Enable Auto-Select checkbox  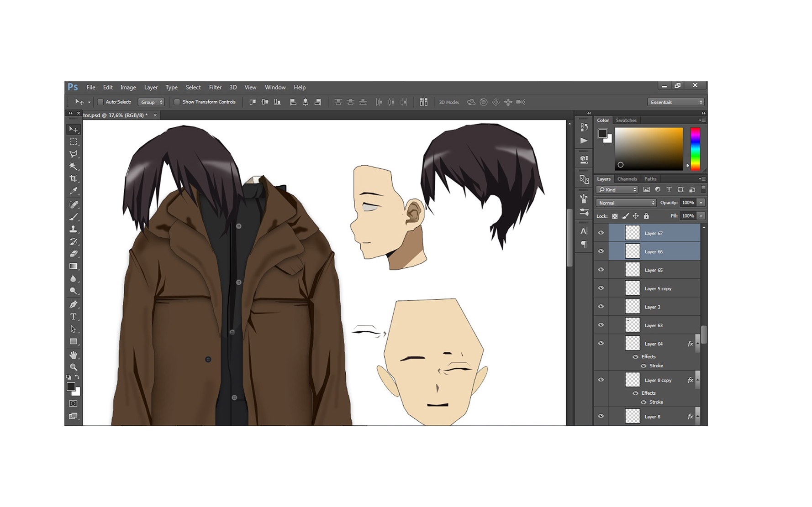(x=100, y=102)
